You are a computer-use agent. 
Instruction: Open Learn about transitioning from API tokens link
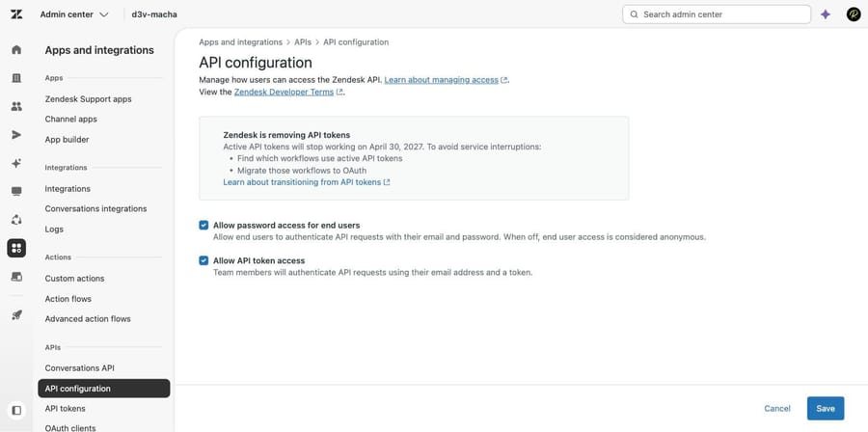[x=302, y=182]
